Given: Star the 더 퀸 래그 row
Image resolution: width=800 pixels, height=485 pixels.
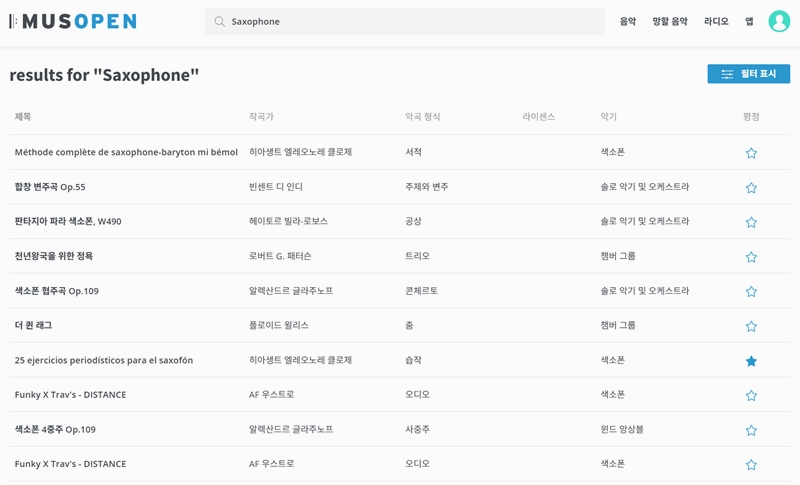Looking at the screenshot, I should tap(751, 326).
